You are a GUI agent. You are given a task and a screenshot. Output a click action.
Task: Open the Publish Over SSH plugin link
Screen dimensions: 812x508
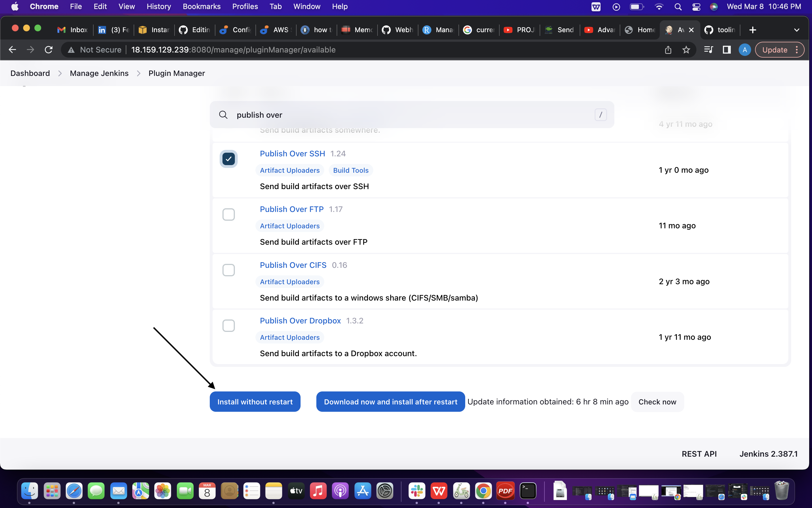(292, 154)
